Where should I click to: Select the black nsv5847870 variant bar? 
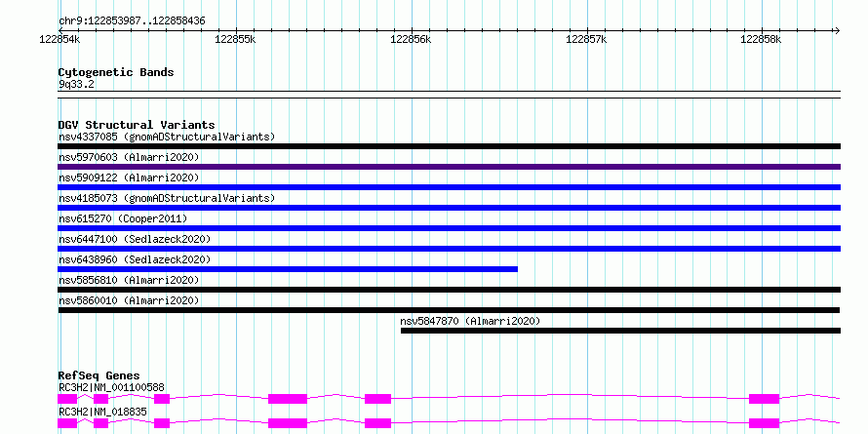tap(620, 331)
